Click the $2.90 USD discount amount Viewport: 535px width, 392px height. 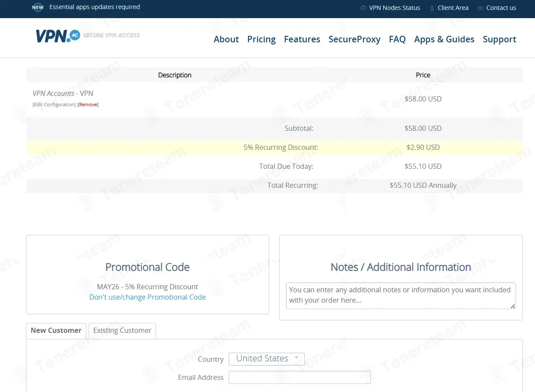tap(423, 147)
